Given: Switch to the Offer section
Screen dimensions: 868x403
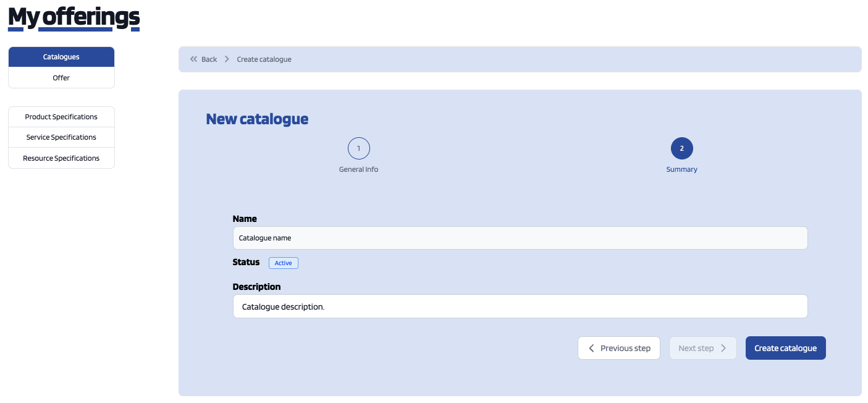Looking at the screenshot, I should tap(61, 78).
